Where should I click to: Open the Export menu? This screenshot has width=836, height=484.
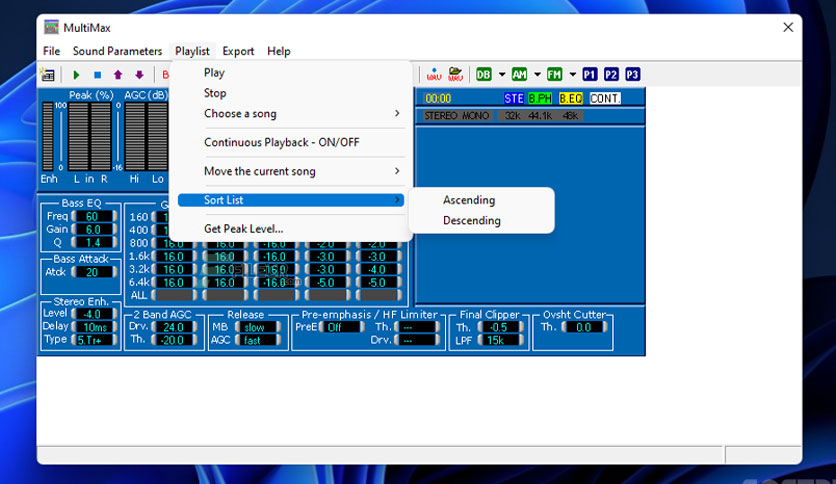click(238, 51)
